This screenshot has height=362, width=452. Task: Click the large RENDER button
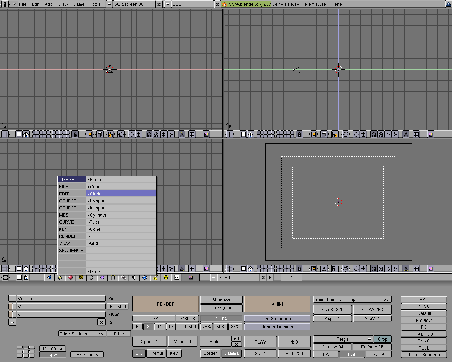(165, 304)
